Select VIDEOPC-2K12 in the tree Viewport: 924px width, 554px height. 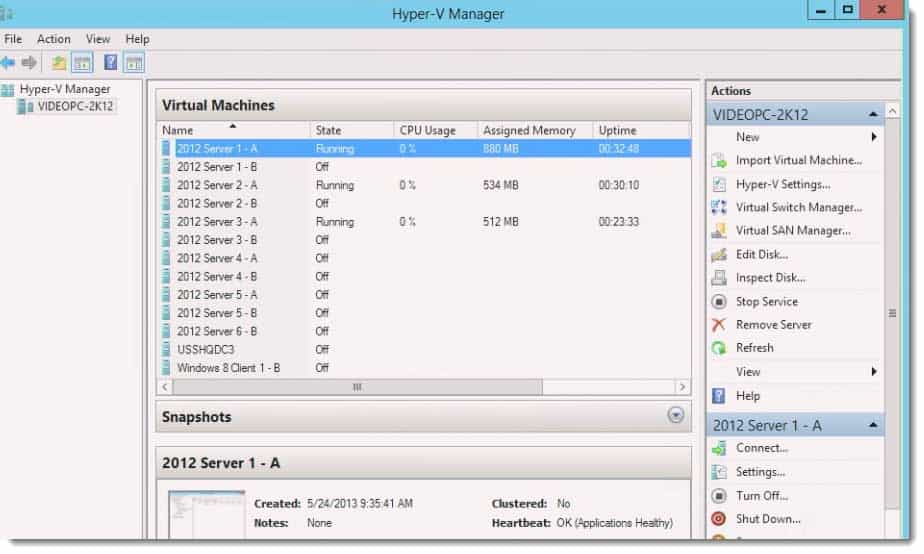click(75, 107)
